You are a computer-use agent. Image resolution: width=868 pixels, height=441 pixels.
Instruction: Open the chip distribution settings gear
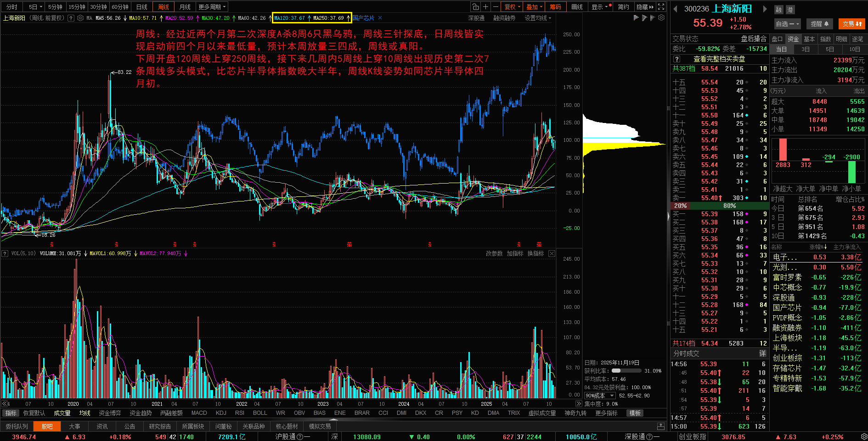(661, 18)
